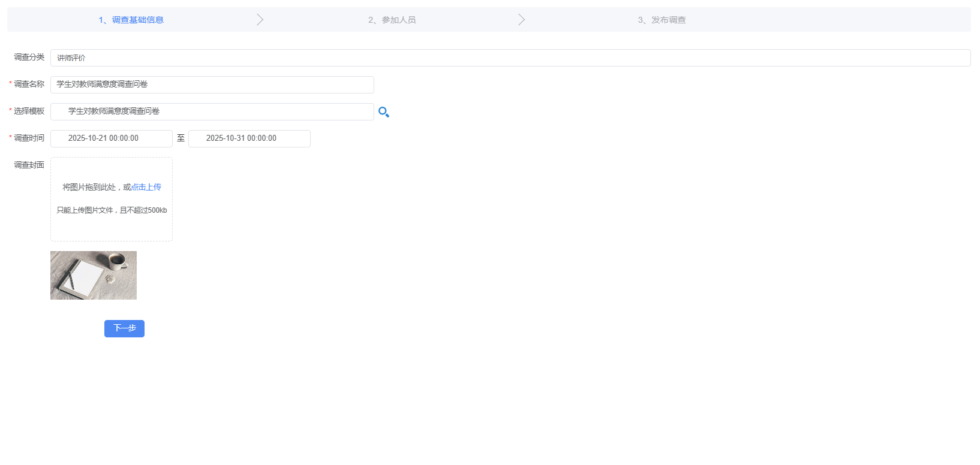
Task: Open end date picker 2025-10-31
Action: click(x=249, y=138)
